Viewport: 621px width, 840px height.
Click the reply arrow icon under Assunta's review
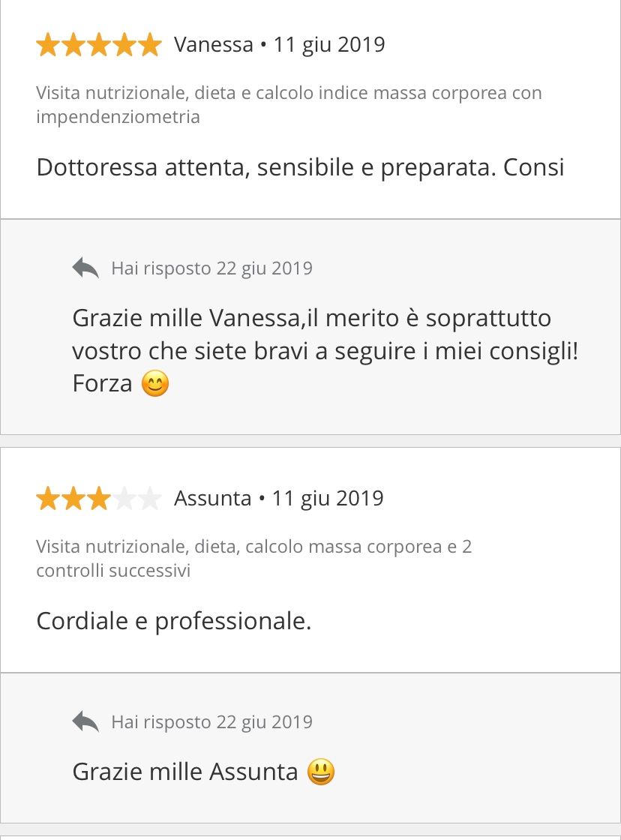pos(85,721)
